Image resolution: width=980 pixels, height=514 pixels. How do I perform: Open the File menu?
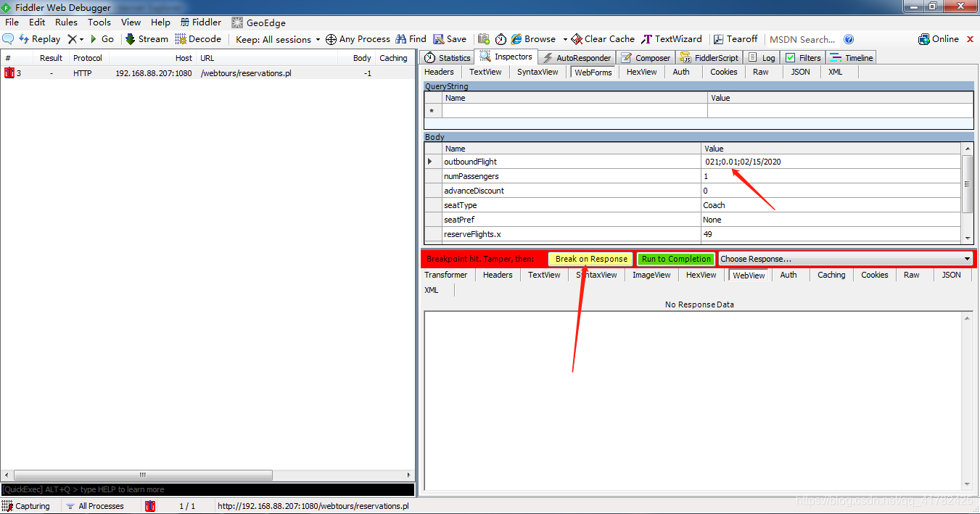12,22
